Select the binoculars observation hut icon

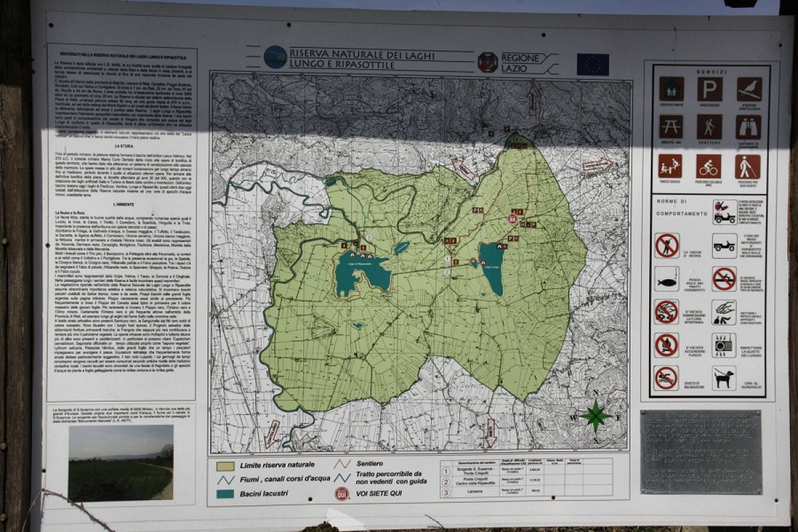tap(749, 127)
